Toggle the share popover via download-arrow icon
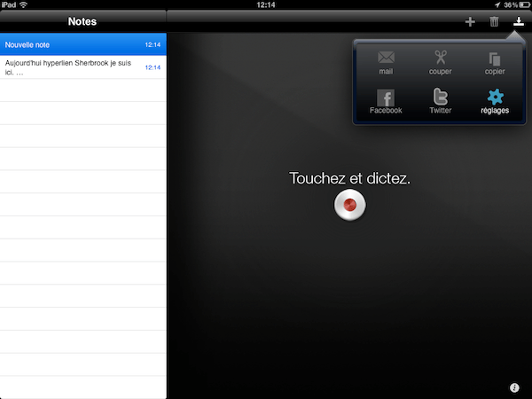Viewport: 532px width, 399px height. (518, 21)
